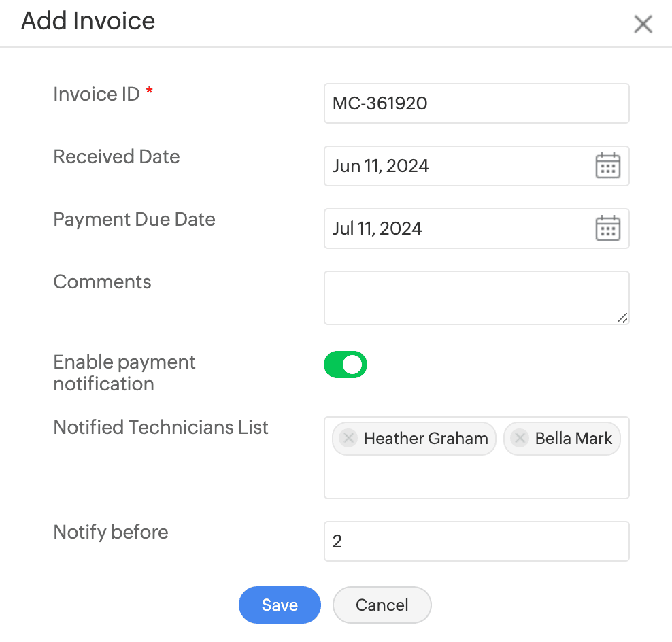Screen dimensions: 672x642
Task: Click the Payment Due Date field Jul 11, 2024
Action: coord(456,229)
